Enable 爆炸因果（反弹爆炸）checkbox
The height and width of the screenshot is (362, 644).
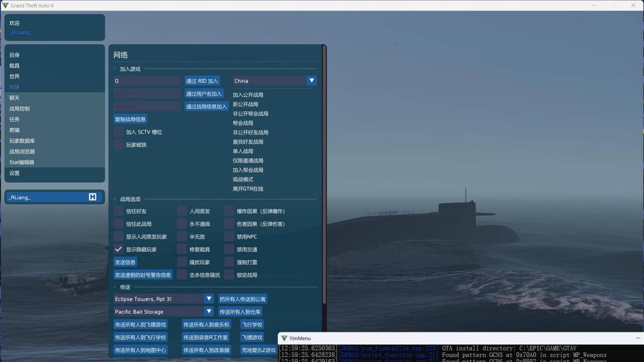(x=229, y=211)
